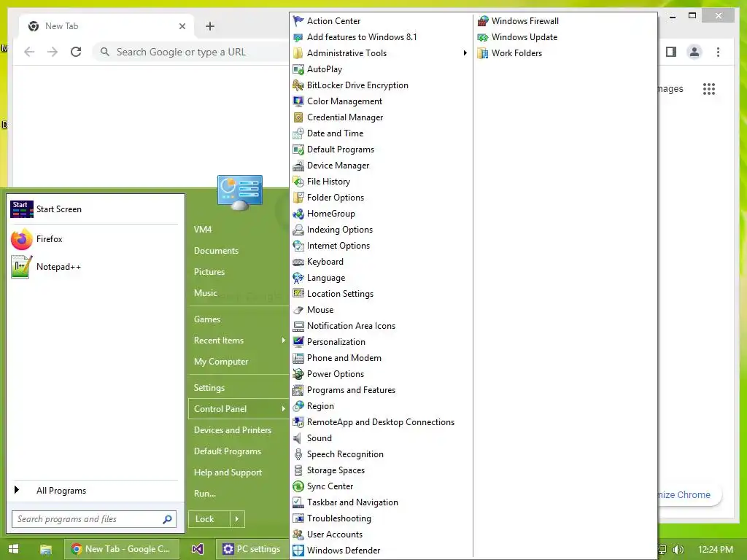Click the Visual Studio taskbar icon
Image resolution: width=747 pixels, height=560 pixels.
pos(197,549)
